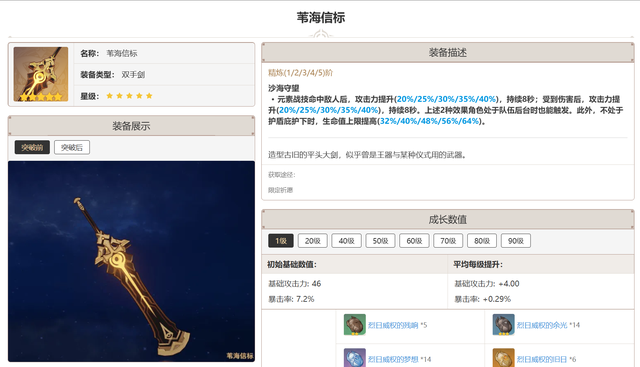Click the 装备描述 section header
Viewport: 640px width, 367px height.
pyautogui.click(x=448, y=52)
